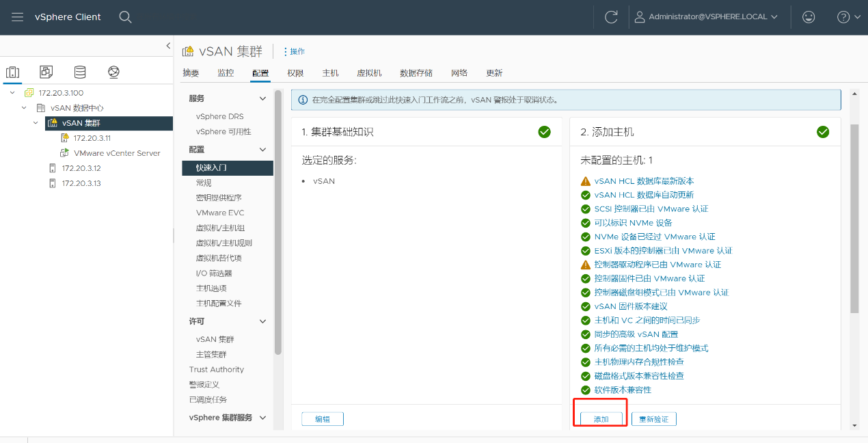The image size is (868, 443).
Task: Open the 更新 tab
Action: (x=494, y=73)
